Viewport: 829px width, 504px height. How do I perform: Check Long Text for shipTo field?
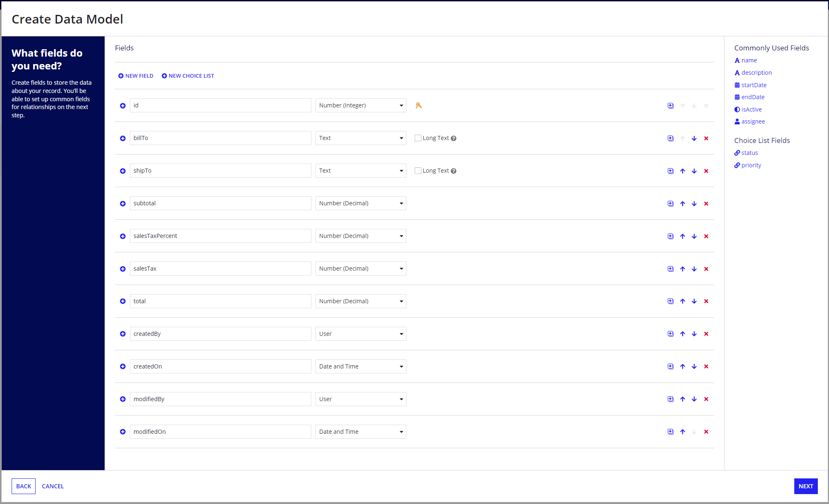418,171
